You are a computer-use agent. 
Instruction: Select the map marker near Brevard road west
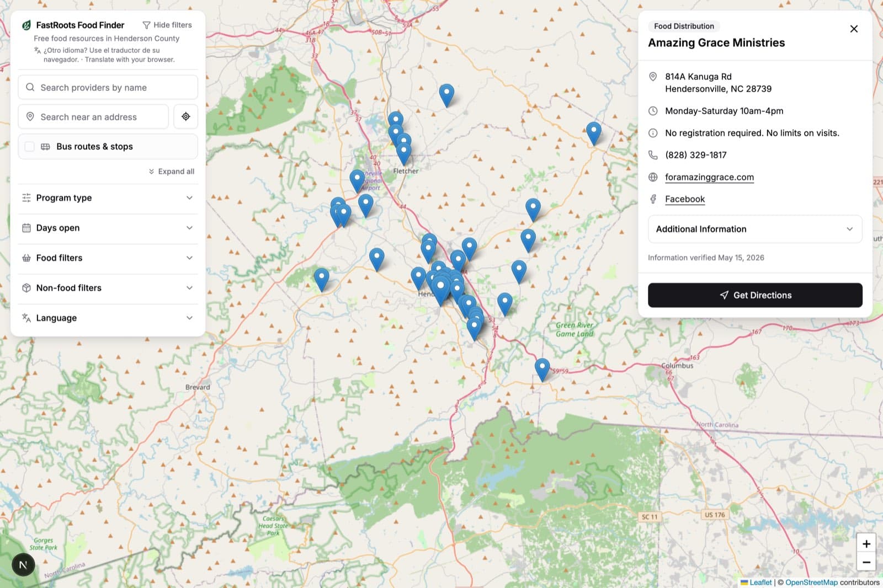tap(322, 279)
